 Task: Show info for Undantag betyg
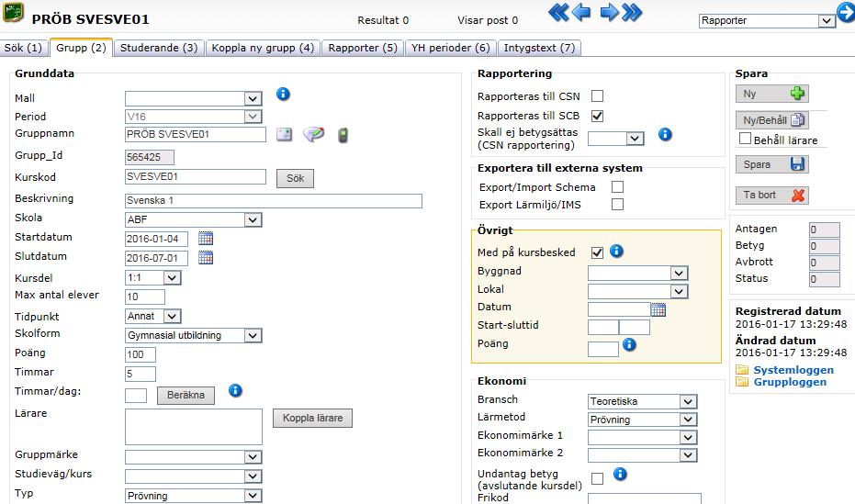tap(620, 474)
